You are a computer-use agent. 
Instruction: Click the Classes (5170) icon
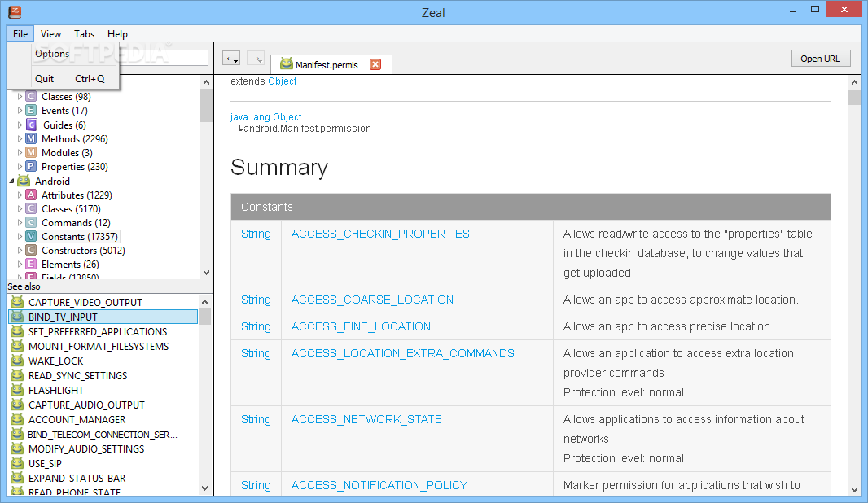(x=32, y=208)
